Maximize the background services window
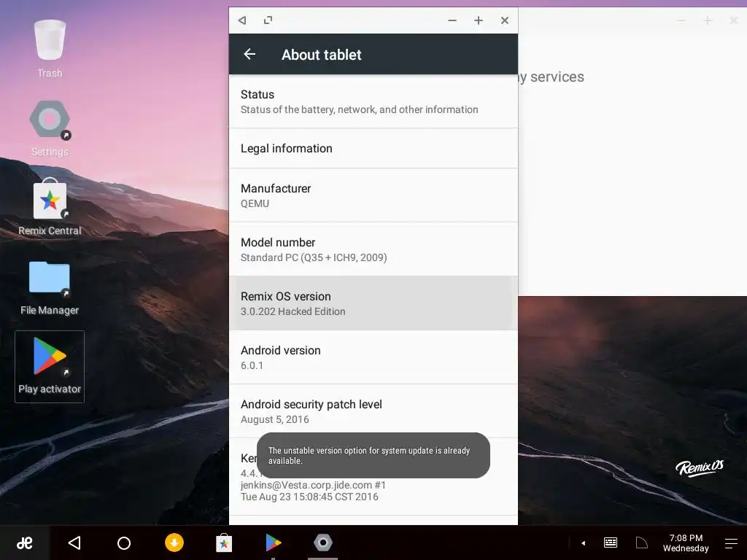 pyautogui.click(x=708, y=20)
